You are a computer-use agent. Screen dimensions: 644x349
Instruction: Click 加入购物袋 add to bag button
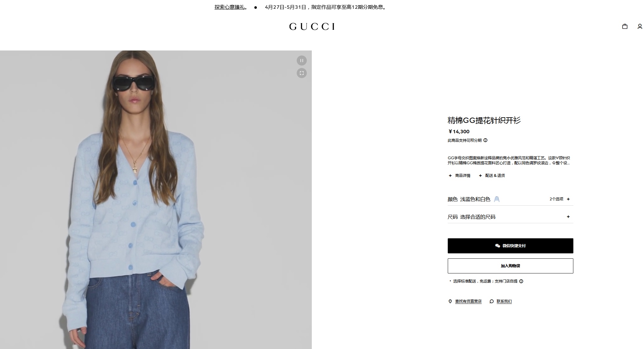(x=510, y=266)
